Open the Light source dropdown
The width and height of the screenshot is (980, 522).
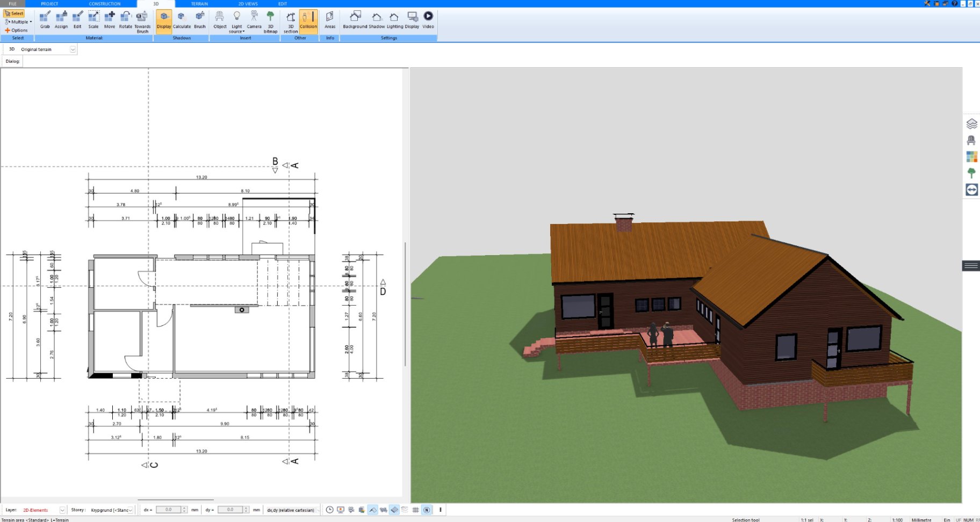236,22
